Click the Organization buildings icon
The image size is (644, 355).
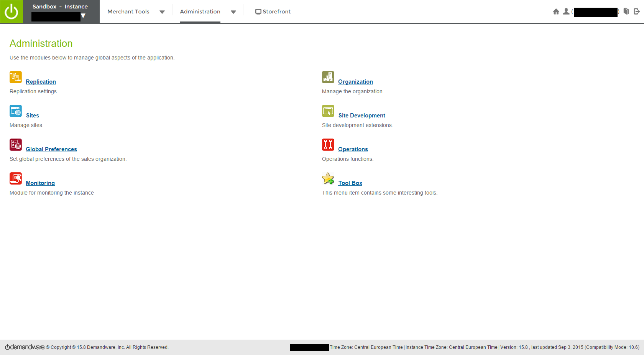coord(328,77)
